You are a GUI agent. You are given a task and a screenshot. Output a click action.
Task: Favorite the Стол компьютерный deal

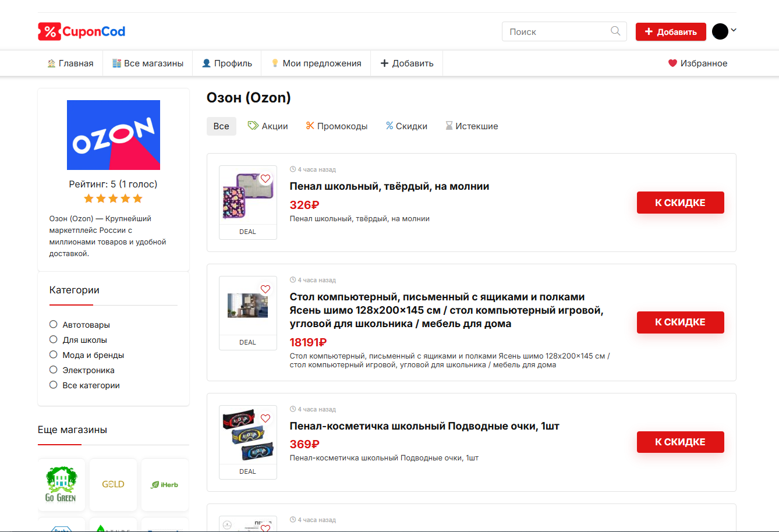pyautogui.click(x=265, y=289)
